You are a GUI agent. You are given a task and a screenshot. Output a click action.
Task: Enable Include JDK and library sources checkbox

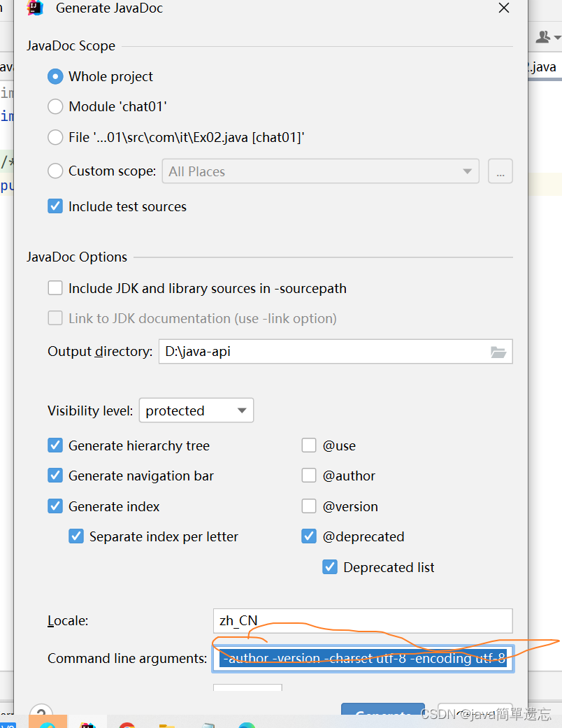pyautogui.click(x=55, y=288)
